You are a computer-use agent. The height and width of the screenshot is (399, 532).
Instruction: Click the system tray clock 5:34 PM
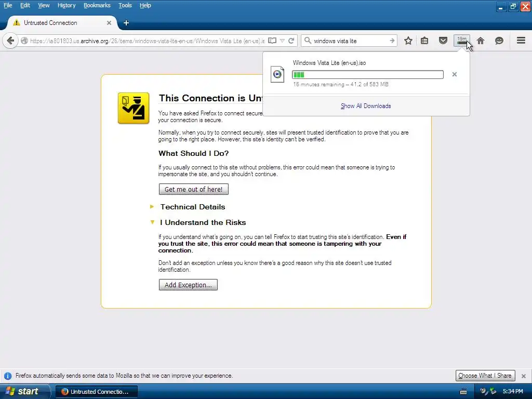tap(513, 392)
